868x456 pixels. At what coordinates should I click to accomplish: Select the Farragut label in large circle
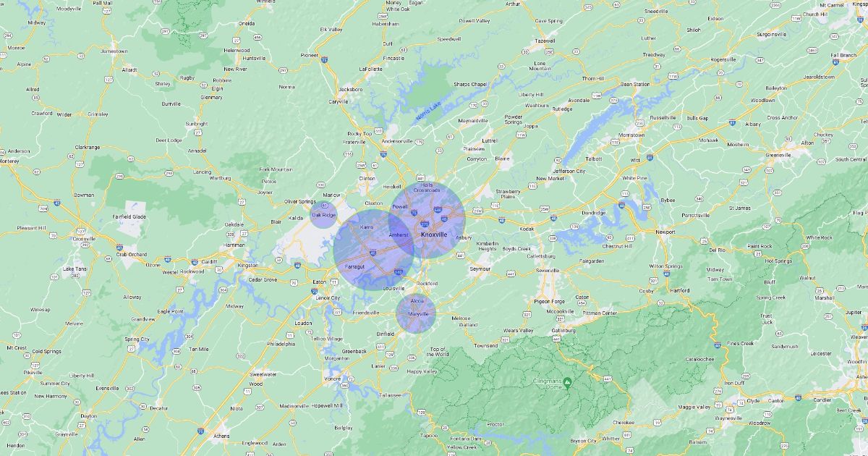coord(355,266)
